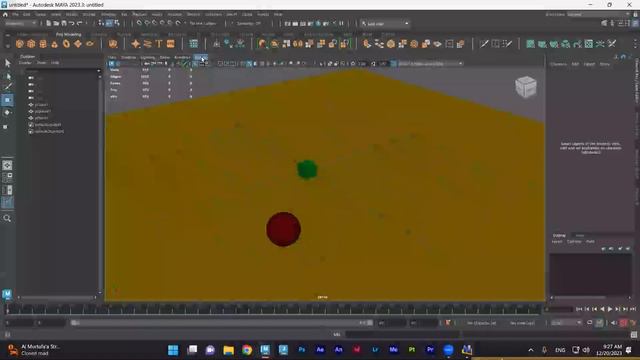This screenshot has width=640, height=360.
Task: Select the defaultLightSet node in Outliner
Action: 47,124
